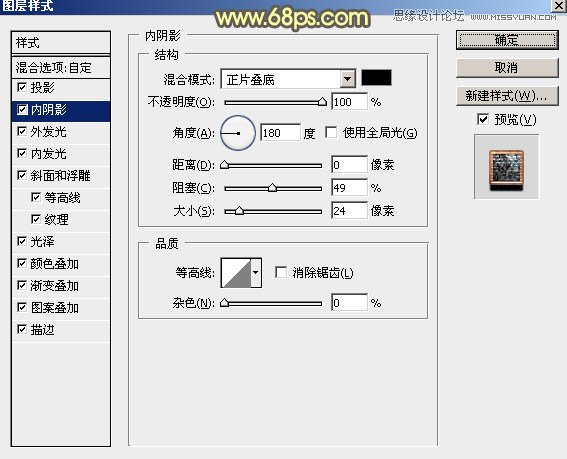The height and width of the screenshot is (459, 567).
Task: Click the choke field showing 49
Action: click(x=349, y=188)
